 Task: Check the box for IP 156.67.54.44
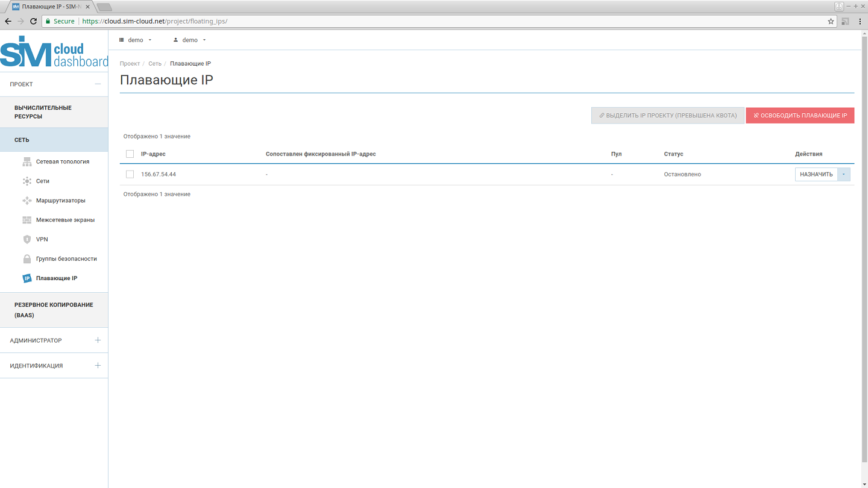pyautogui.click(x=130, y=174)
